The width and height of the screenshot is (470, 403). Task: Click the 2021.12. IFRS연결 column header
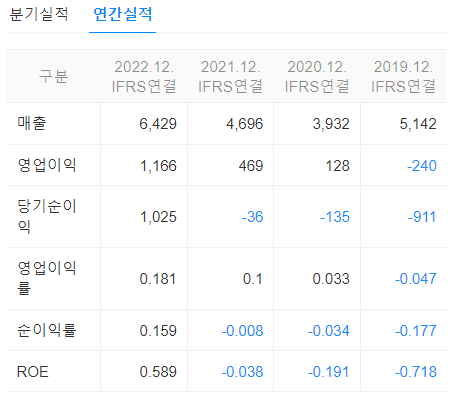[230, 76]
